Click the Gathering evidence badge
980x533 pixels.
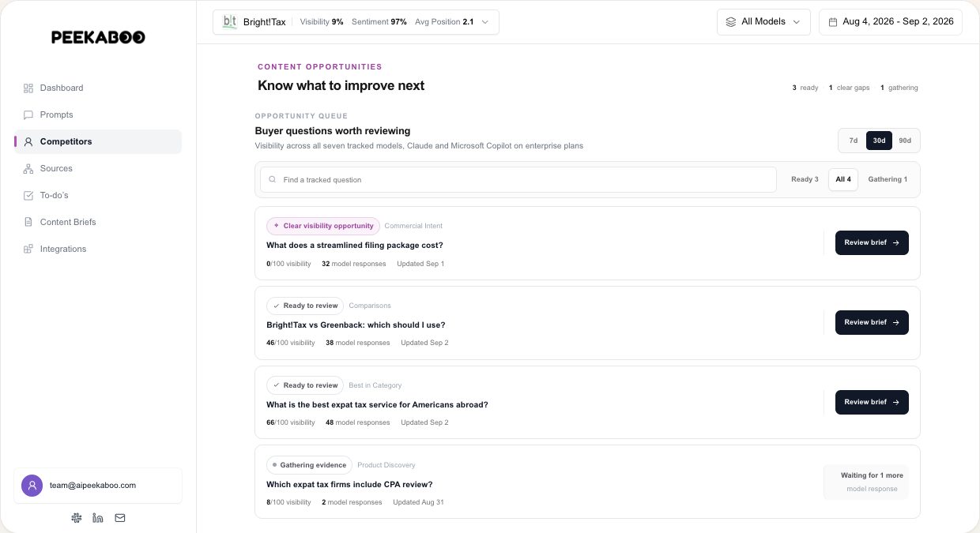(309, 465)
